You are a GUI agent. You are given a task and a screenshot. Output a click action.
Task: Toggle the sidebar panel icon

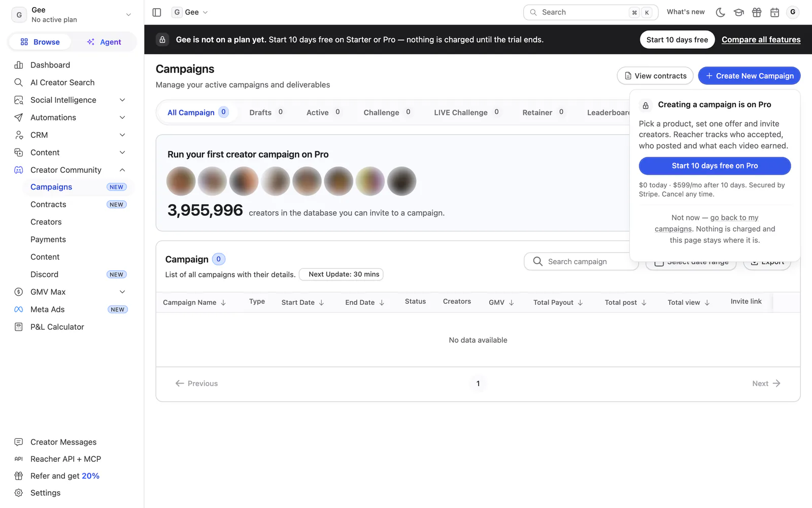click(x=157, y=12)
